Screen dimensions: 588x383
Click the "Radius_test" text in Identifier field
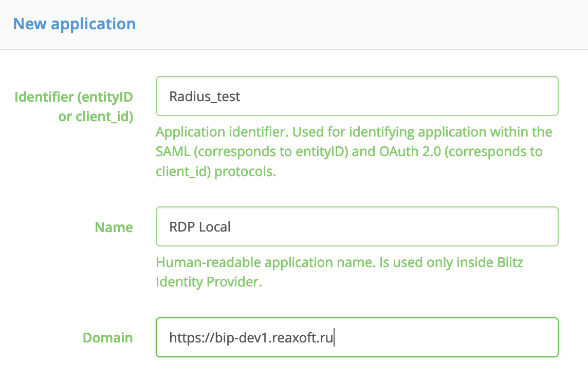[x=205, y=97]
